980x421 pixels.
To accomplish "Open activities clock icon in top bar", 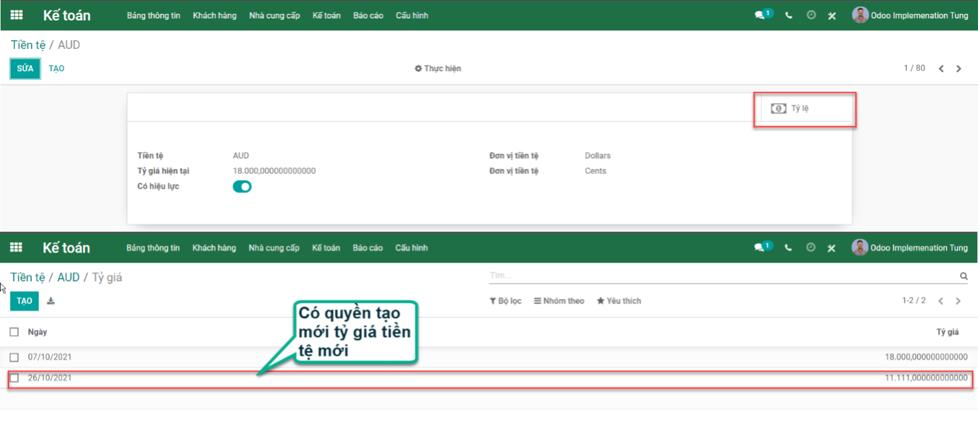I will [x=811, y=15].
